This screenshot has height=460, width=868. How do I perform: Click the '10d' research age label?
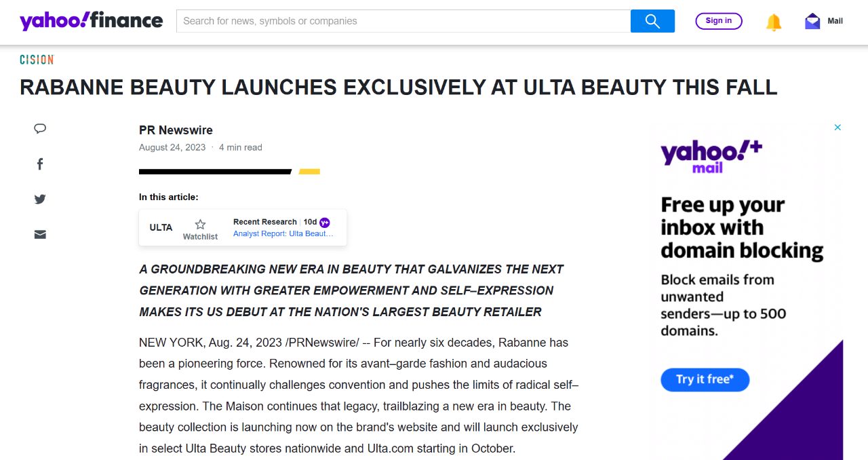click(x=310, y=222)
